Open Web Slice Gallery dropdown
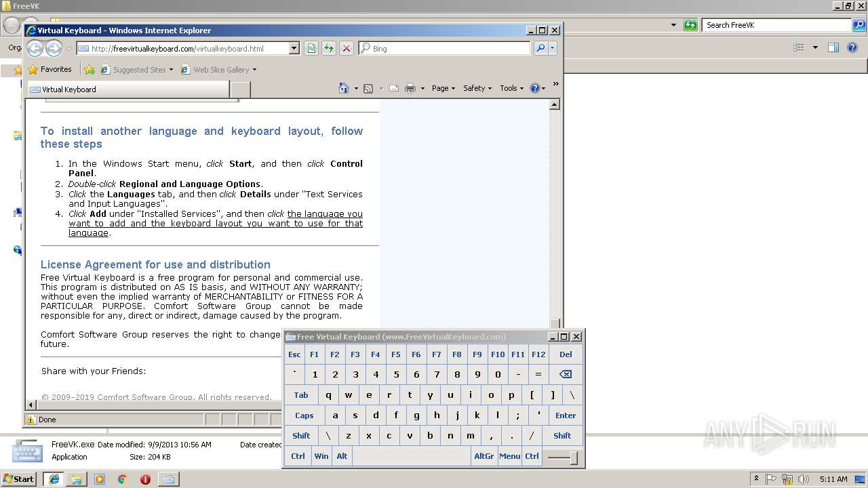The image size is (868, 488). coord(219,69)
